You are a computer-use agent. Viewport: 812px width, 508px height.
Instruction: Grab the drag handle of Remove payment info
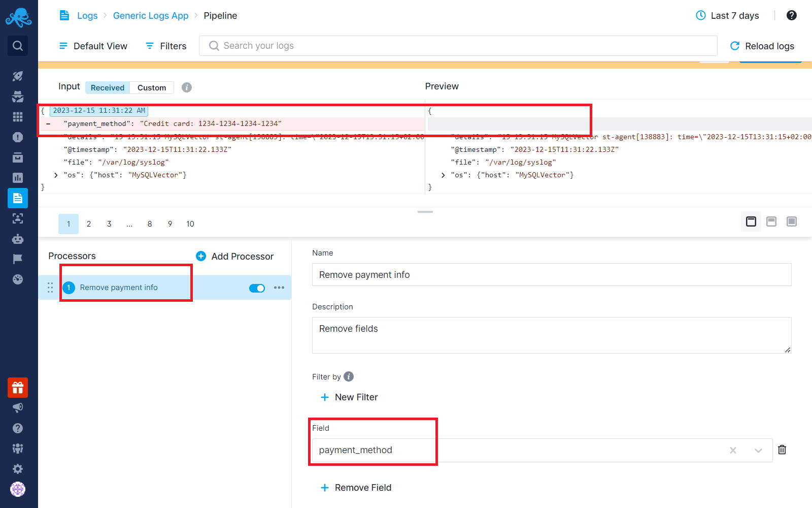pyautogui.click(x=50, y=288)
